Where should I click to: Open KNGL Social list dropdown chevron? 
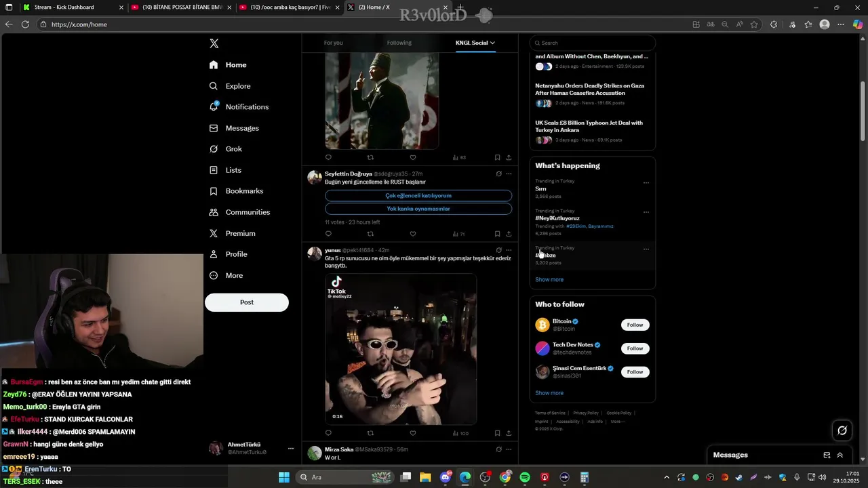[x=492, y=43]
